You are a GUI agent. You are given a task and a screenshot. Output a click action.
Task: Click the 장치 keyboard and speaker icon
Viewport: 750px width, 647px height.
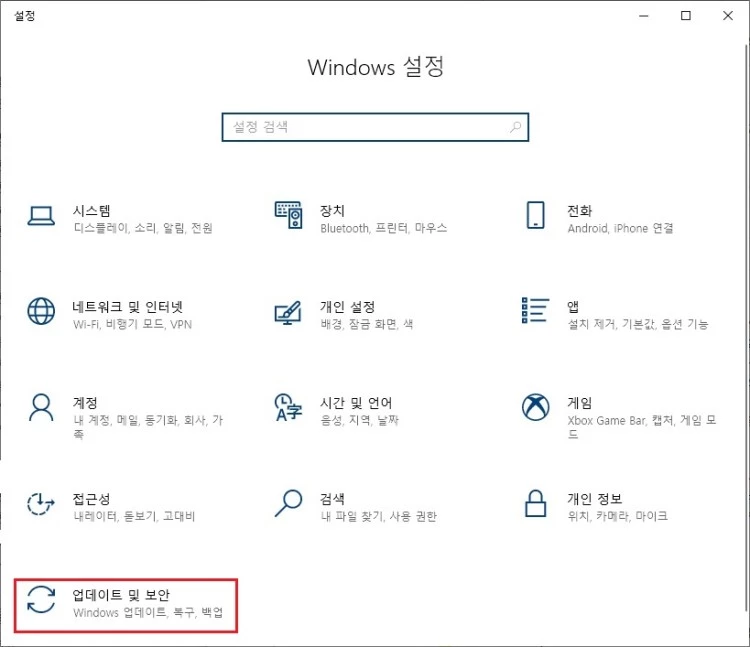[288, 215]
